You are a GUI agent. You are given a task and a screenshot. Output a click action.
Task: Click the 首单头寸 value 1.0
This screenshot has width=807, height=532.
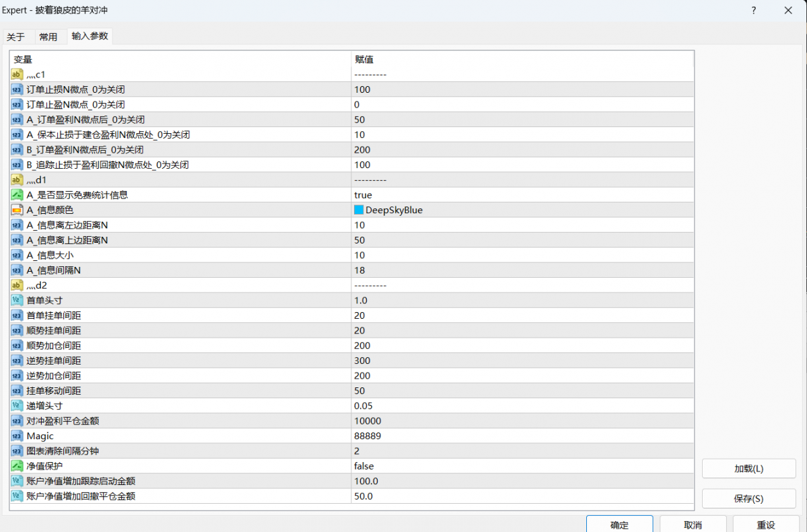click(361, 301)
